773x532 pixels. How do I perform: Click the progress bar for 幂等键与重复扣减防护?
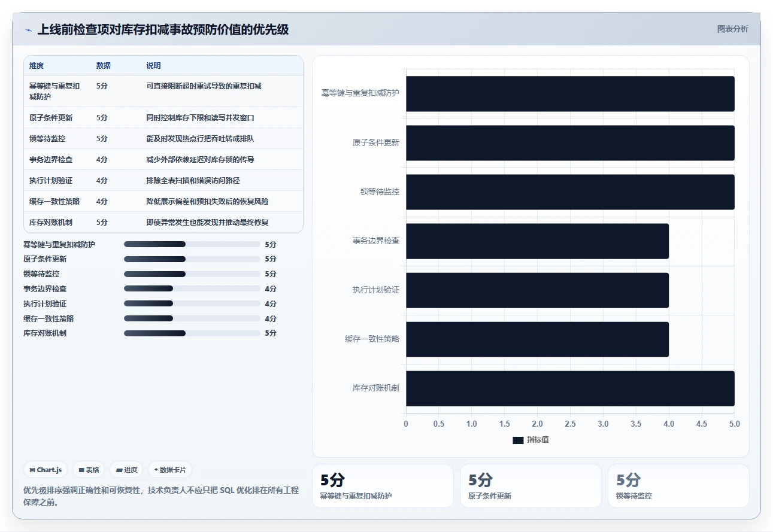192,244
